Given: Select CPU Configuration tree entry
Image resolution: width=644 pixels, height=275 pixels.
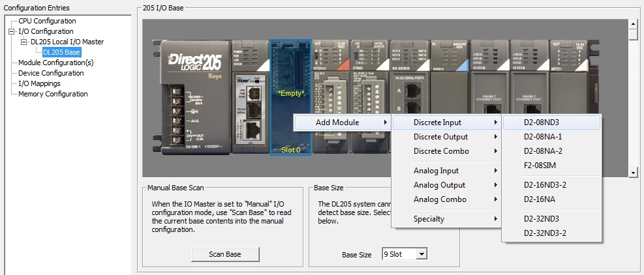Looking at the screenshot, I should [x=47, y=21].
